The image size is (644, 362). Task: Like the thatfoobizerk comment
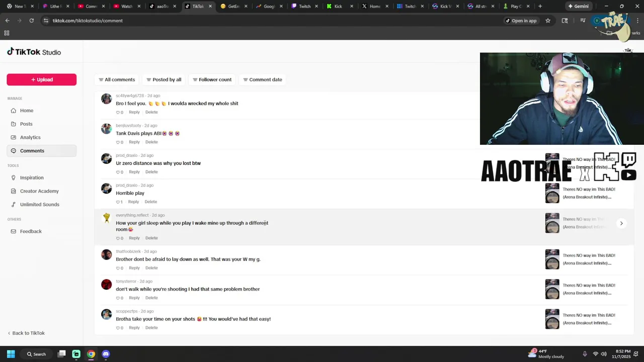(x=119, y=268)
